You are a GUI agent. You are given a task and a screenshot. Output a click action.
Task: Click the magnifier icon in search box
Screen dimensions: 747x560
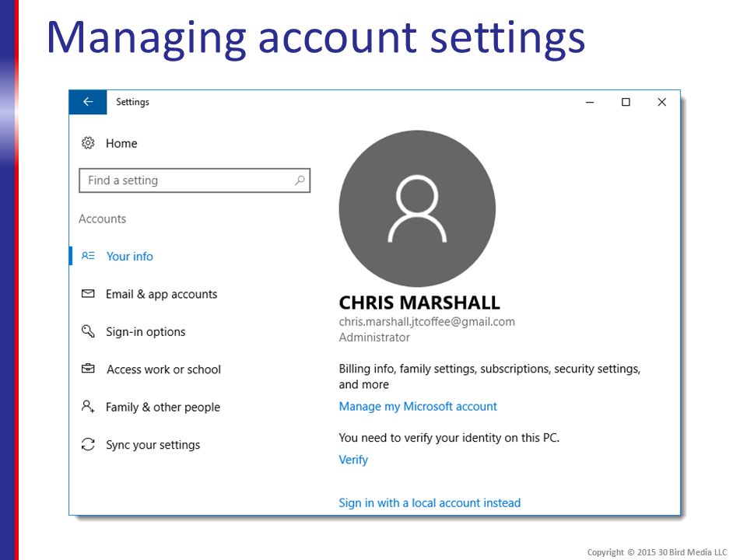[x=300, y=180]
